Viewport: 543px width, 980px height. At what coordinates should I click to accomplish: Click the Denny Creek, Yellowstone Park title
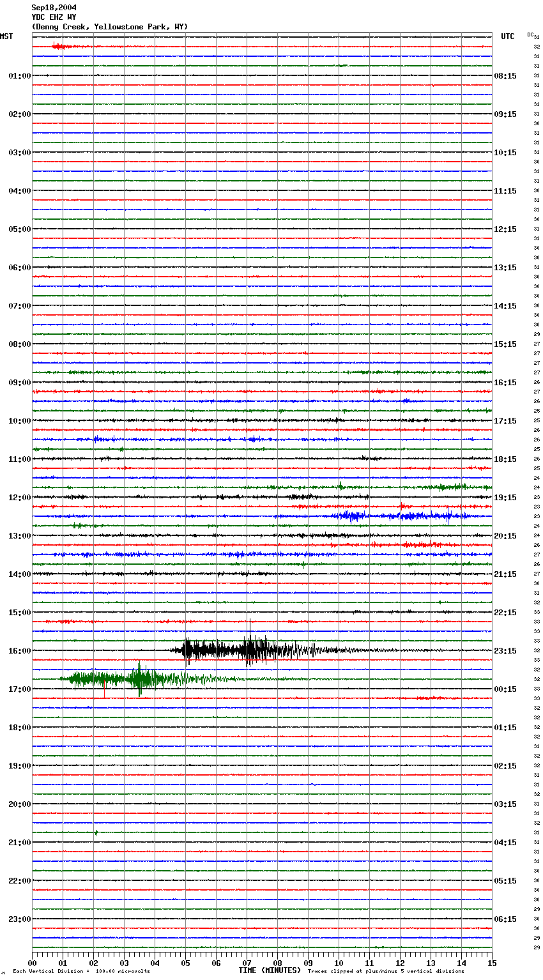click(110, 27)
